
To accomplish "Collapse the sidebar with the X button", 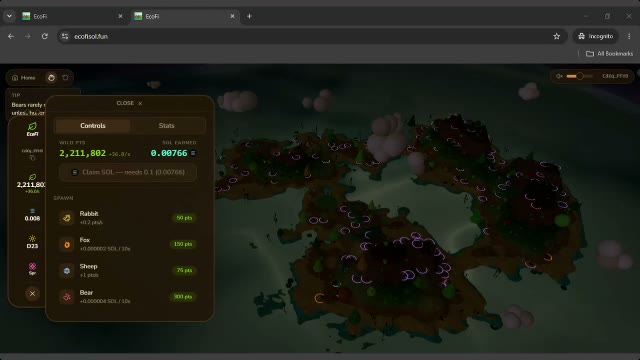I will click(x=32, y=293).
